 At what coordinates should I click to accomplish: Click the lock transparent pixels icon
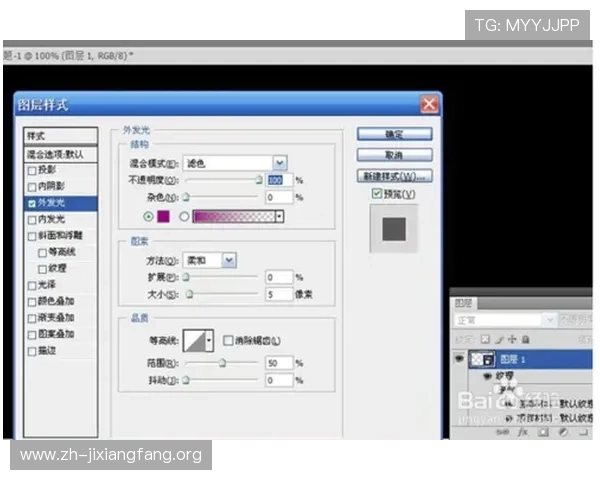point(485,339)
